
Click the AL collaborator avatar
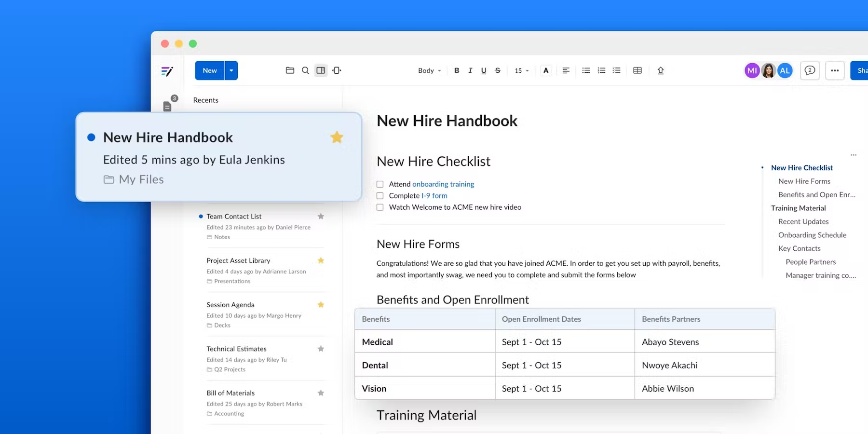[785, 70]
